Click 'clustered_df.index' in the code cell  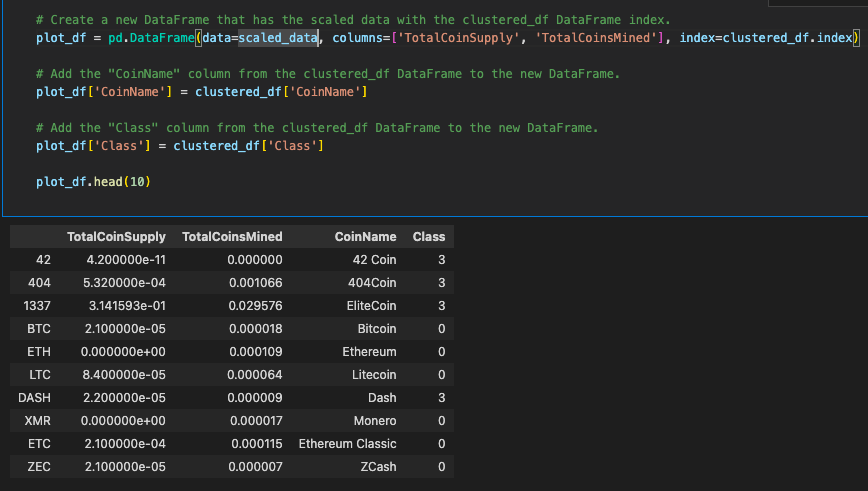click(788, 38)
